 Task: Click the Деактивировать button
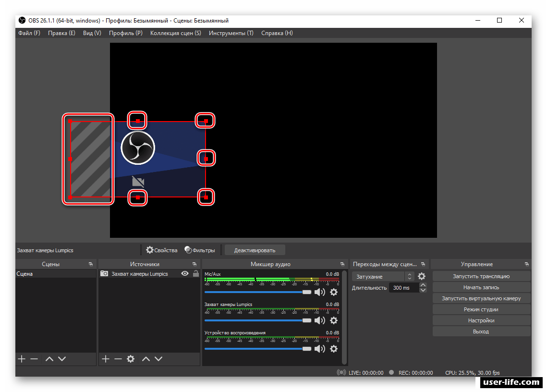pyautogui.click(x=255, y=250)
